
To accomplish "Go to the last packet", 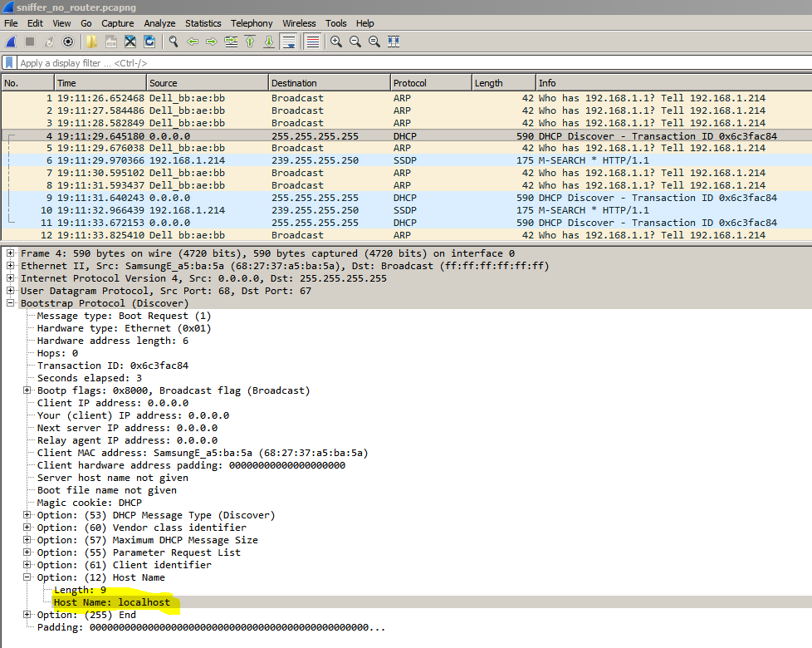I will (x=267, y=41).
